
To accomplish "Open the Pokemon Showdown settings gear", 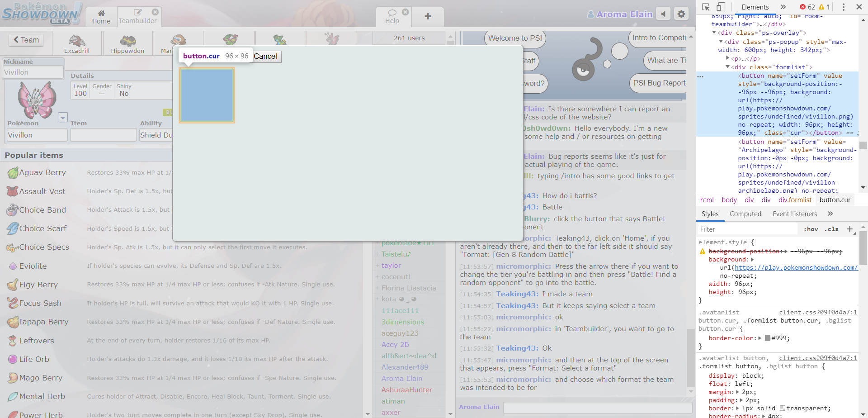I will (681, 14).
